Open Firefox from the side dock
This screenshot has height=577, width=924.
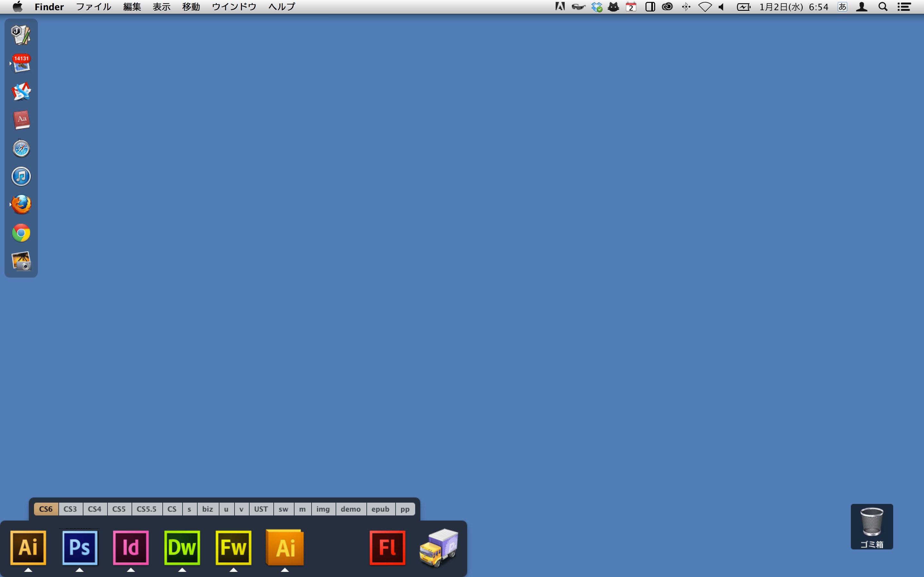21,205
